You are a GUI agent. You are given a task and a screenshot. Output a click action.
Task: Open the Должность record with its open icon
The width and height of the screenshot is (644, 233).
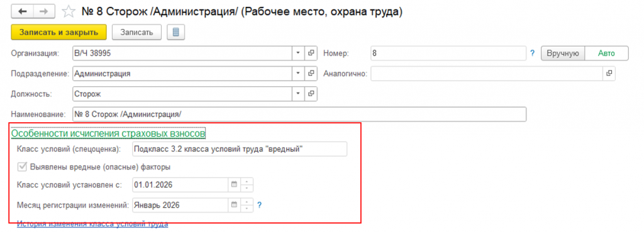pos(311,94)
